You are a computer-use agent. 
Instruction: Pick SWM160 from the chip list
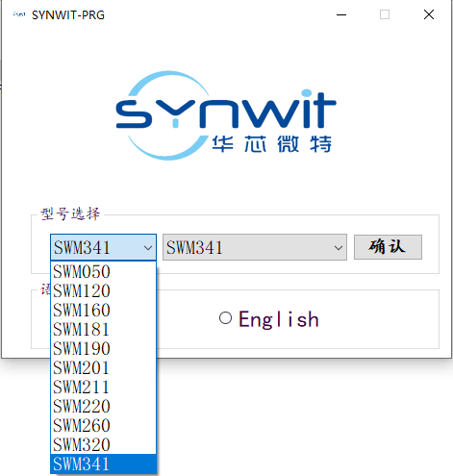click(x=103, y=310)
